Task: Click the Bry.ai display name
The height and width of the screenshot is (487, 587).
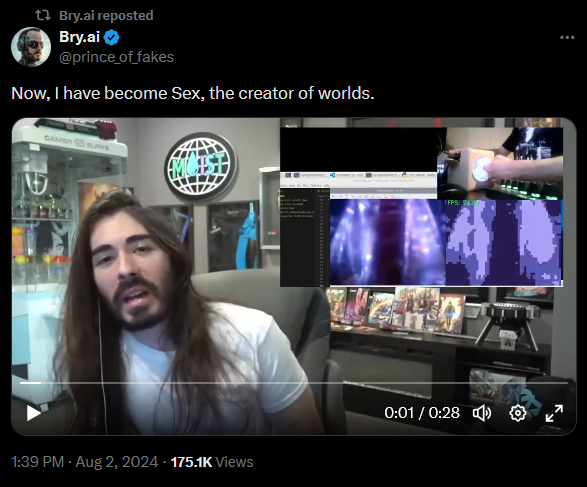Action: [x=79, y=37]
